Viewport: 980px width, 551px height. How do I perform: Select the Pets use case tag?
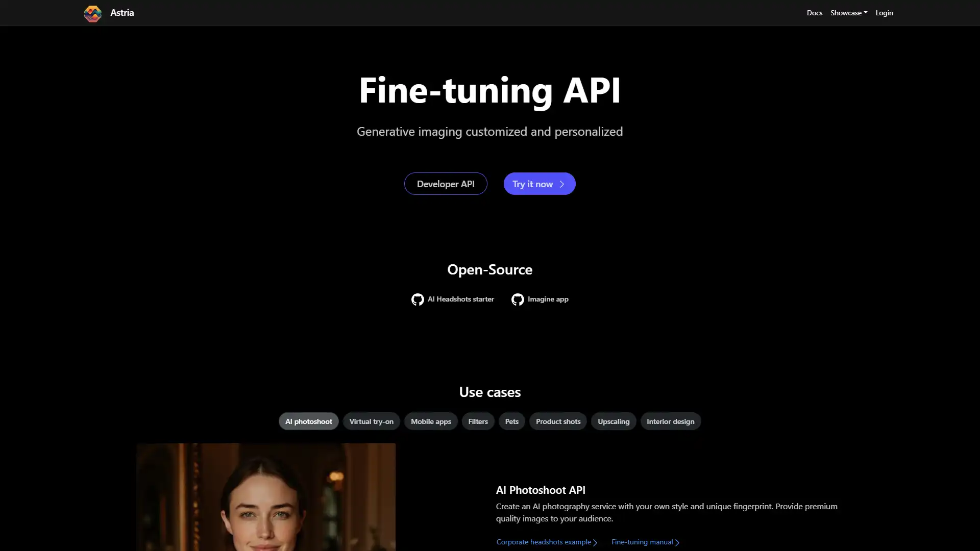(511, 420)
